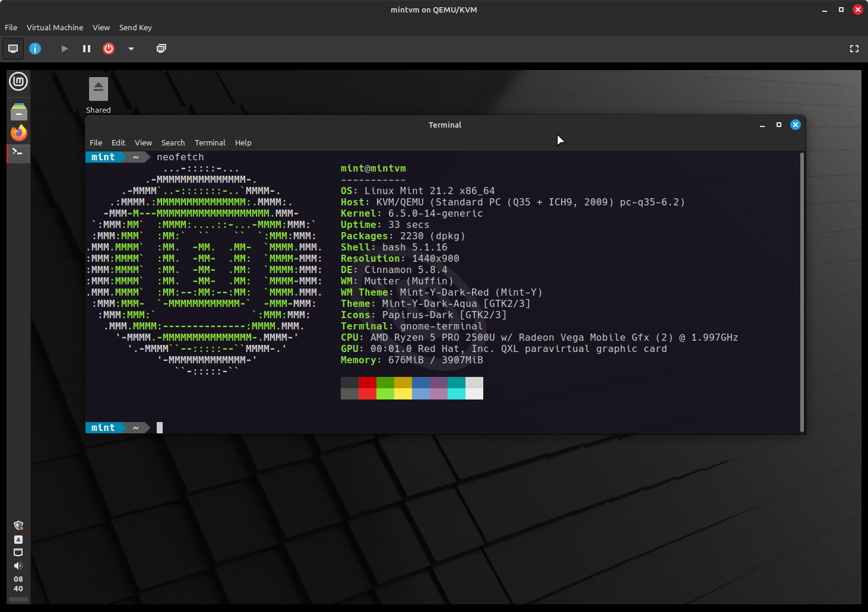Open the panel clock showing 08 40
The height and width of the screenshot is (612, 868).
(x=18, y=584)
